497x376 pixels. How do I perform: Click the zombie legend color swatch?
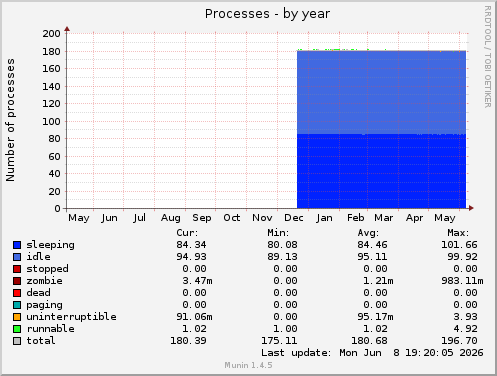click(17, 281)
